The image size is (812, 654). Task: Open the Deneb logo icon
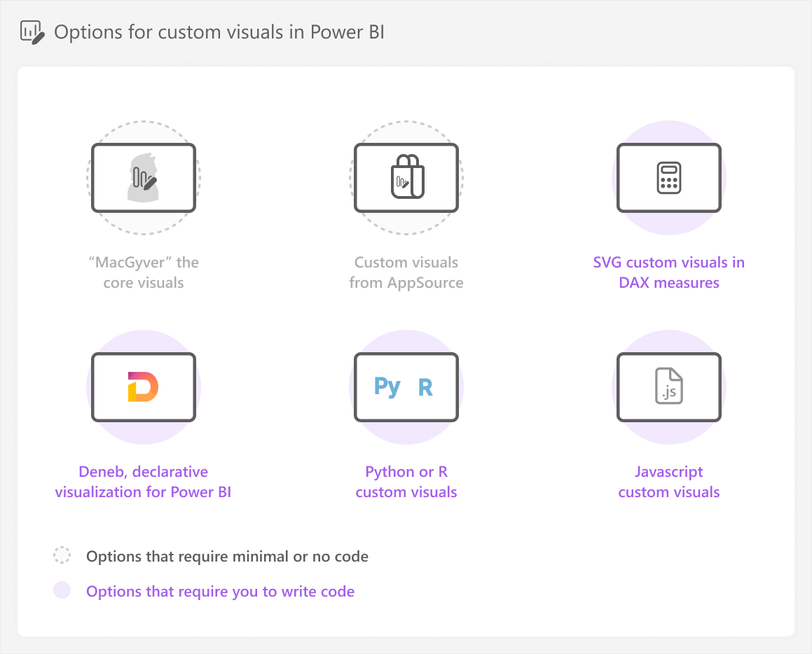[x=144, y=387]
